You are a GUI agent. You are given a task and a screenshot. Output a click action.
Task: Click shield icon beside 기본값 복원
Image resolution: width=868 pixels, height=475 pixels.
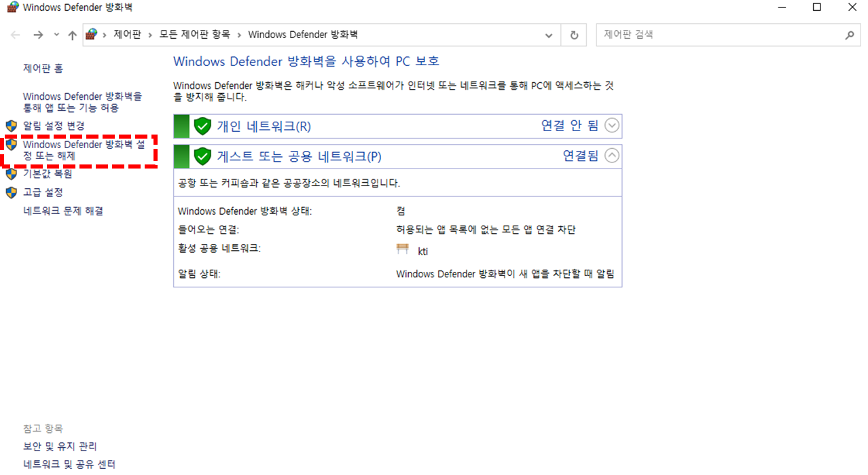coord(11,174)
